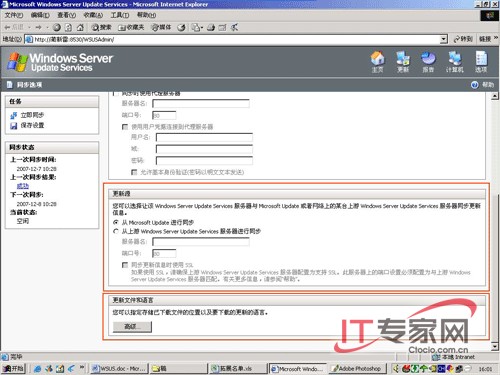Open the File menu in Internet Explorer
Image resolution: width=500 pixels, height=375 pixels.
click(14, 15)
